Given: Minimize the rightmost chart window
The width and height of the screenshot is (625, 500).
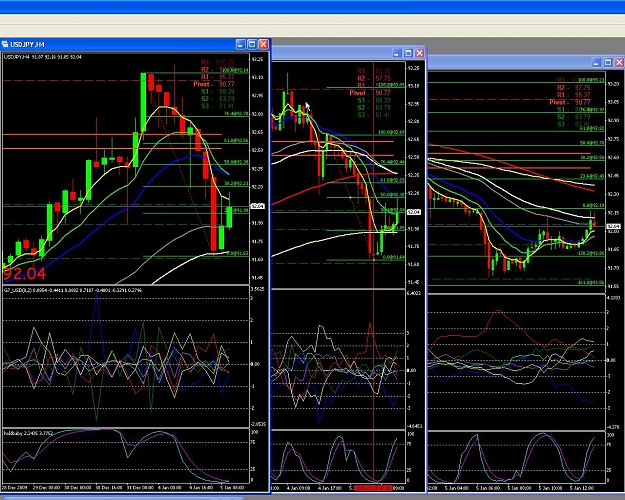Looking at the screenshot, I should 596,63.
